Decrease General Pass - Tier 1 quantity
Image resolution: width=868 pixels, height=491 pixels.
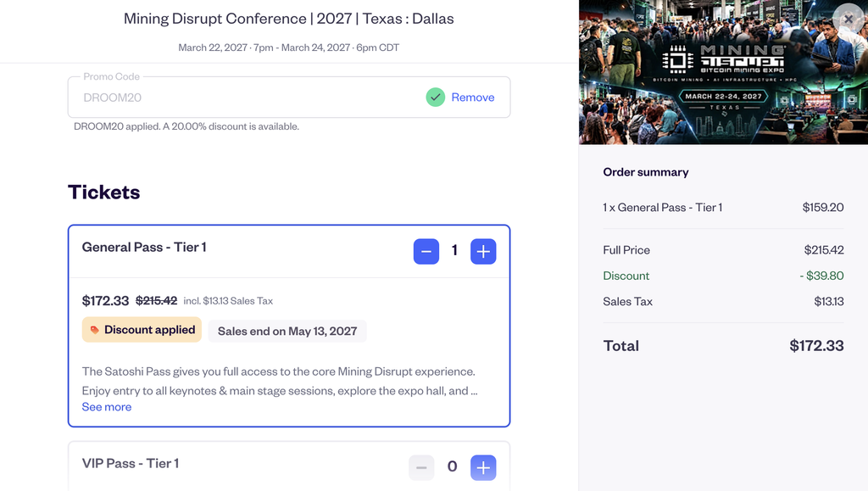tap(426, 251)
